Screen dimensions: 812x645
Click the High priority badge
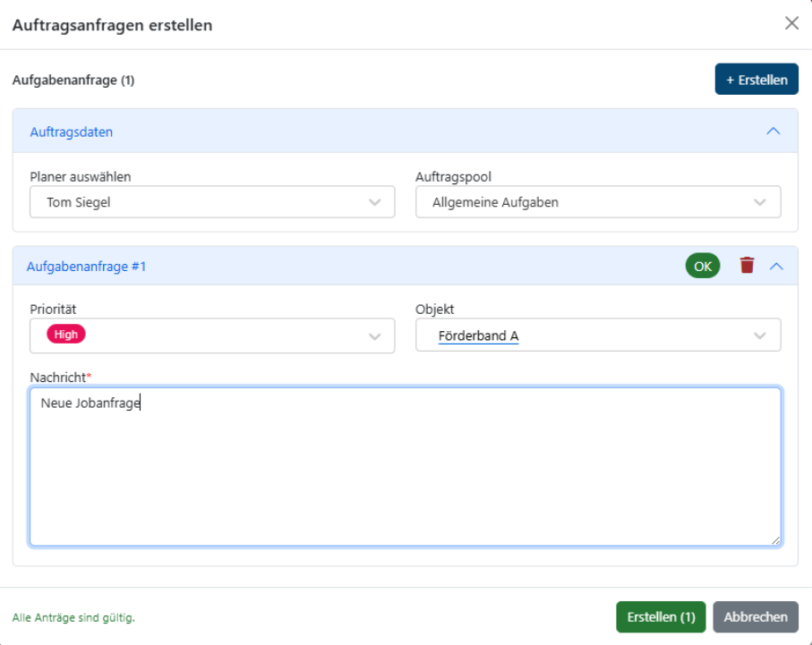tap(65, 335)
